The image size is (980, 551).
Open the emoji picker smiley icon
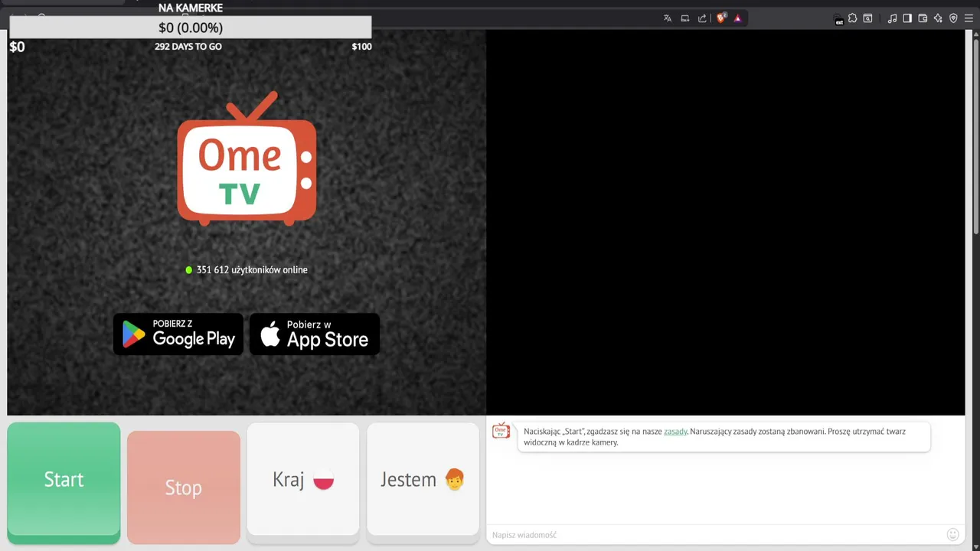click(x=953, y=535)
